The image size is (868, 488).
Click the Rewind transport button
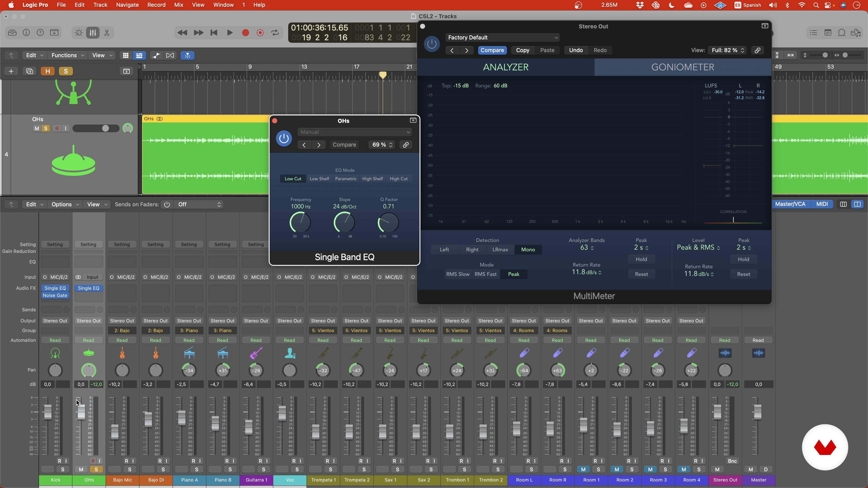(182, 33)
